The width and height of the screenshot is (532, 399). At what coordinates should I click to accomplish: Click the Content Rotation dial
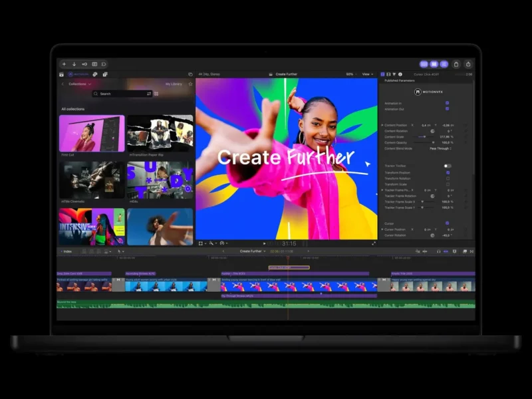tap(432, 131)
